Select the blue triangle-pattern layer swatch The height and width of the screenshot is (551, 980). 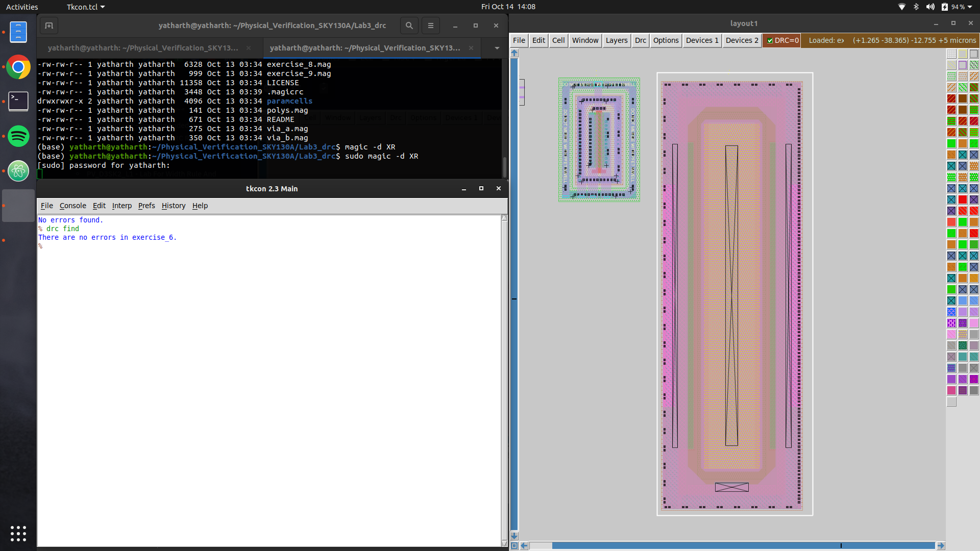[x=951, y=312]
